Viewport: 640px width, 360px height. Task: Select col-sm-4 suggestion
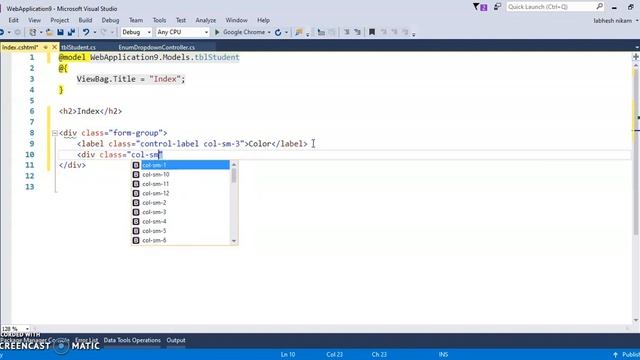181,221
